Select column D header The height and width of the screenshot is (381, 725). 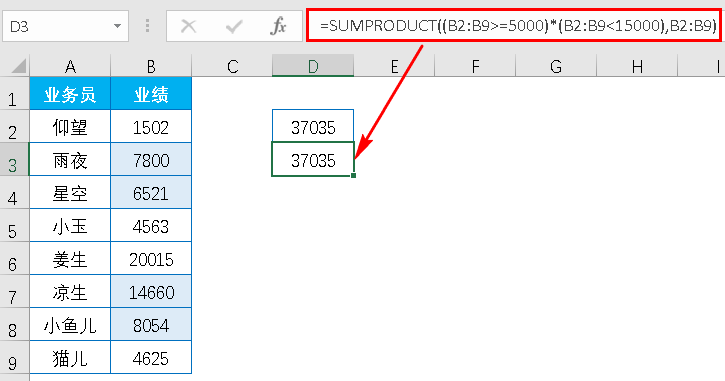point(313,66)
